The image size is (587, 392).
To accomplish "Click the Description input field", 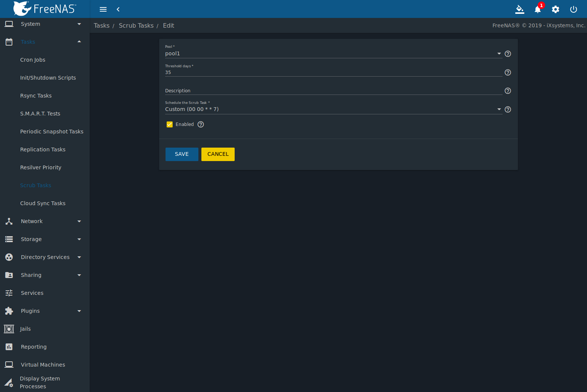I will tap(333, 91).
